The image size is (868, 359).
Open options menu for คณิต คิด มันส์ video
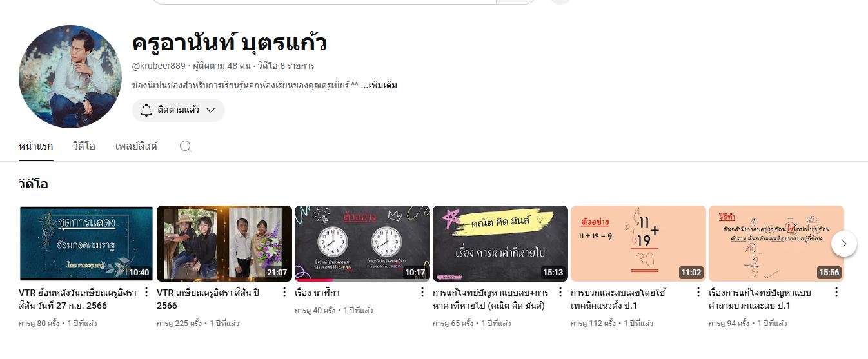560,292
